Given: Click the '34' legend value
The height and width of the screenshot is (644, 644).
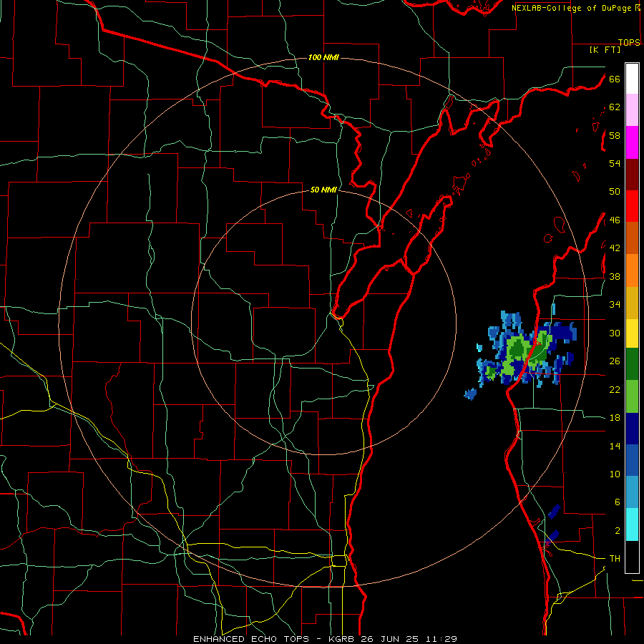Looking at the screenshot, I should (x=615, y=305).
